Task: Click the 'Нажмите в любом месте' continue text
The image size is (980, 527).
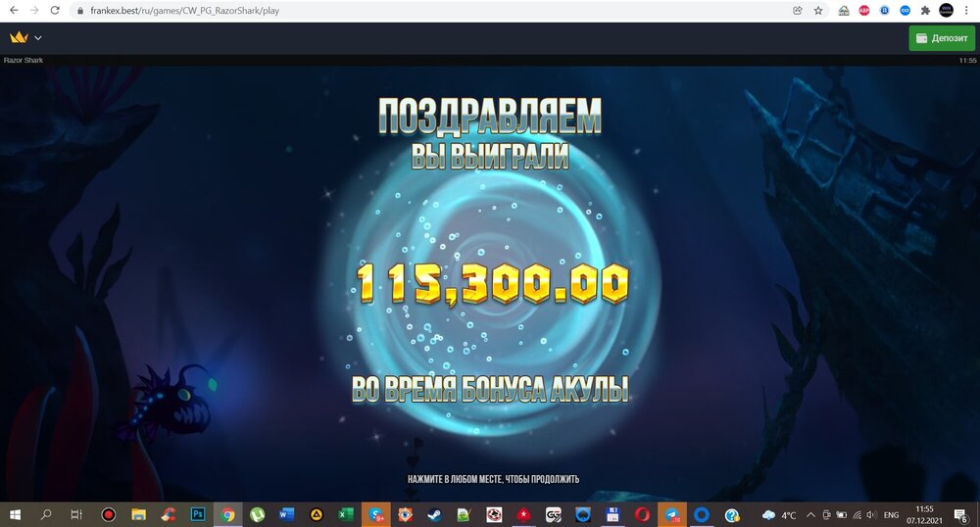Action: click(493, 479)
